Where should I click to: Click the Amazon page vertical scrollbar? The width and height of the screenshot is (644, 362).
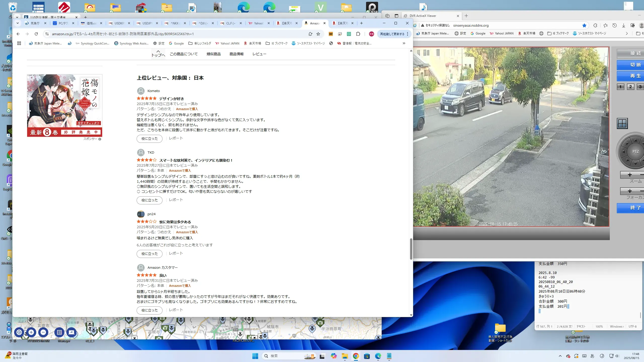click(411, 249)
